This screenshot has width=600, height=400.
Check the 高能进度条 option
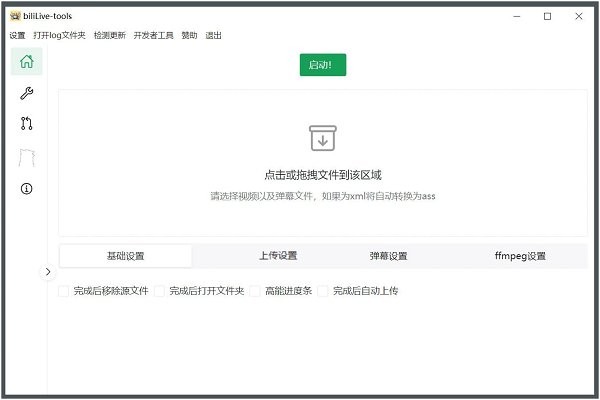pos(256,291)
